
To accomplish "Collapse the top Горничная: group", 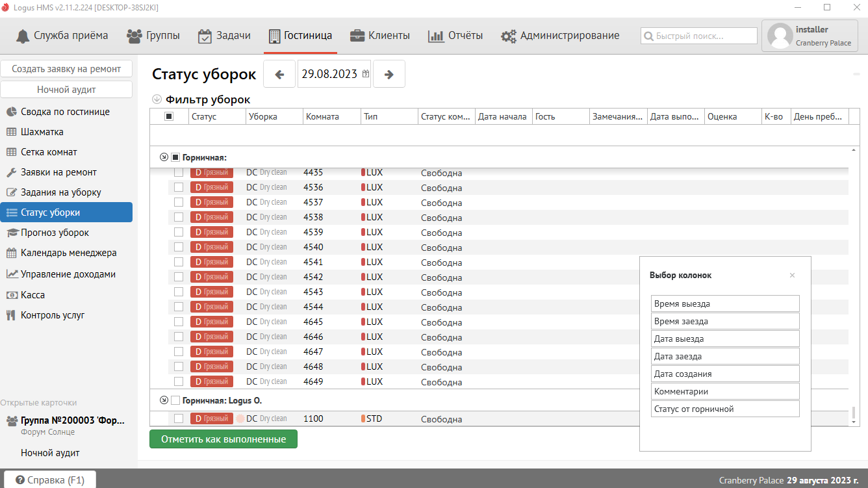I will pyautogui.click(x=164, y=157).
